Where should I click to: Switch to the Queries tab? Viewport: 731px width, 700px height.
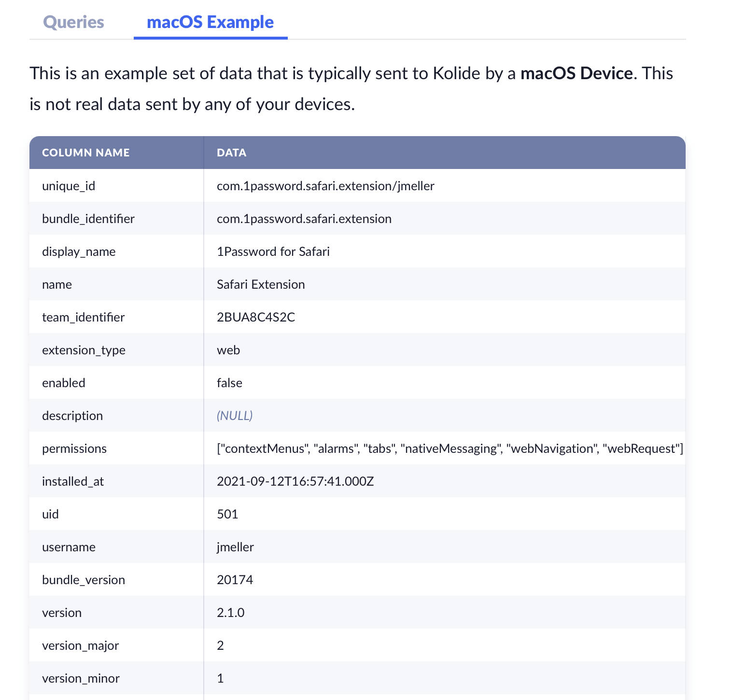pyautogui.click(x=73, y=22)
